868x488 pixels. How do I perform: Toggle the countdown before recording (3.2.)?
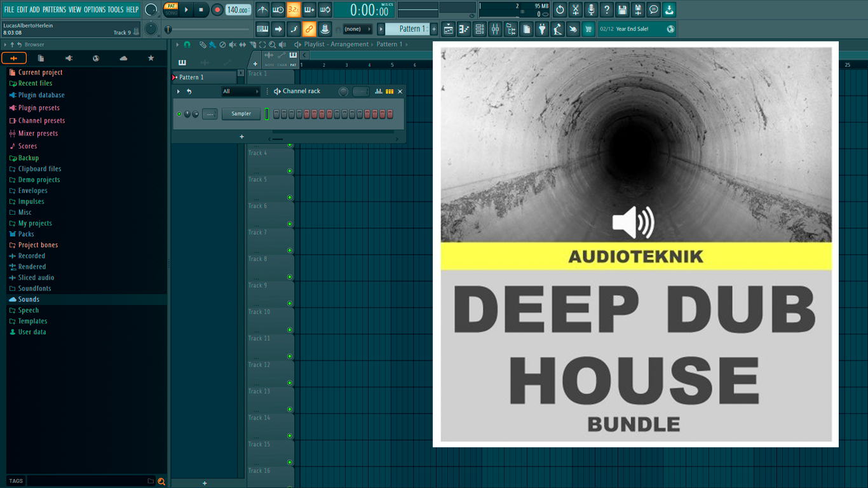click(294, 10)
